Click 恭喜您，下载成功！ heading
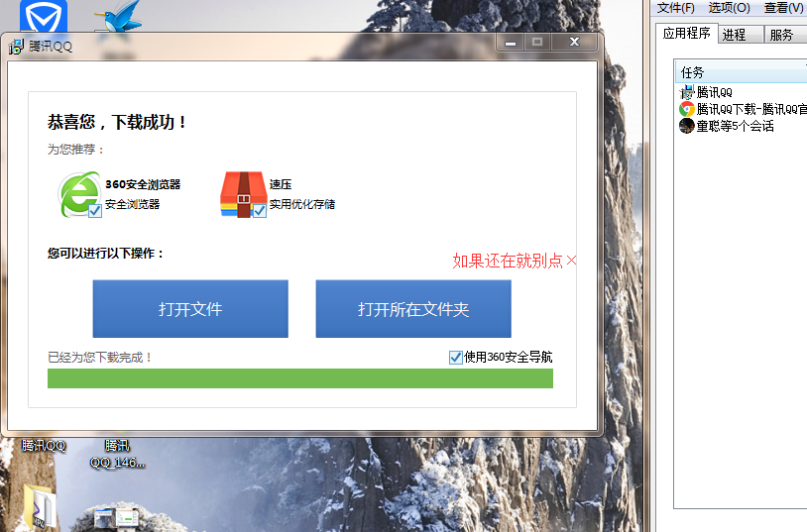 117,122
